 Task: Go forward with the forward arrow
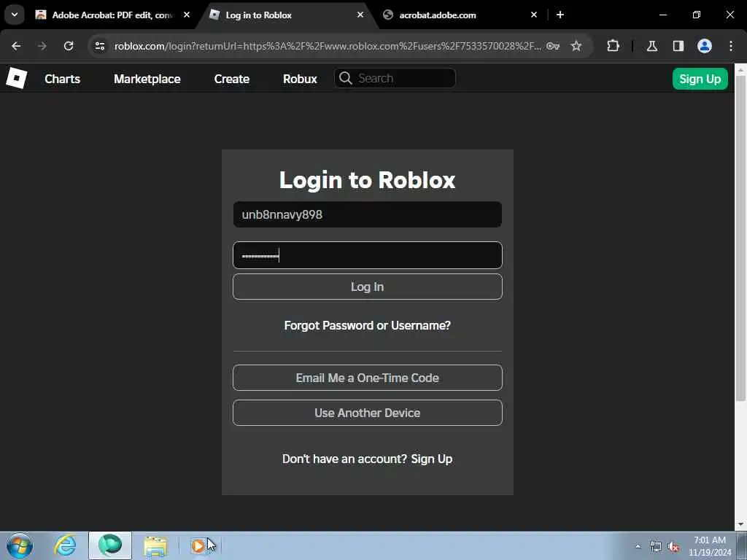42,46
